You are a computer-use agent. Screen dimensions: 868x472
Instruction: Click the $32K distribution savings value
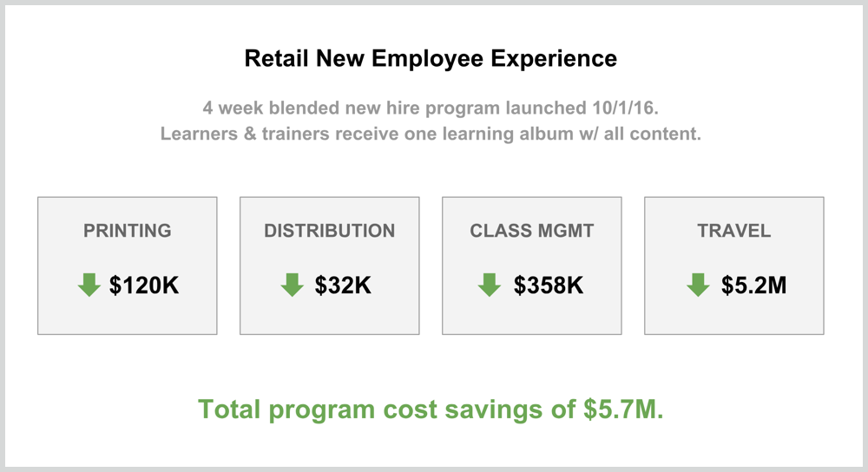pos(343,285)
